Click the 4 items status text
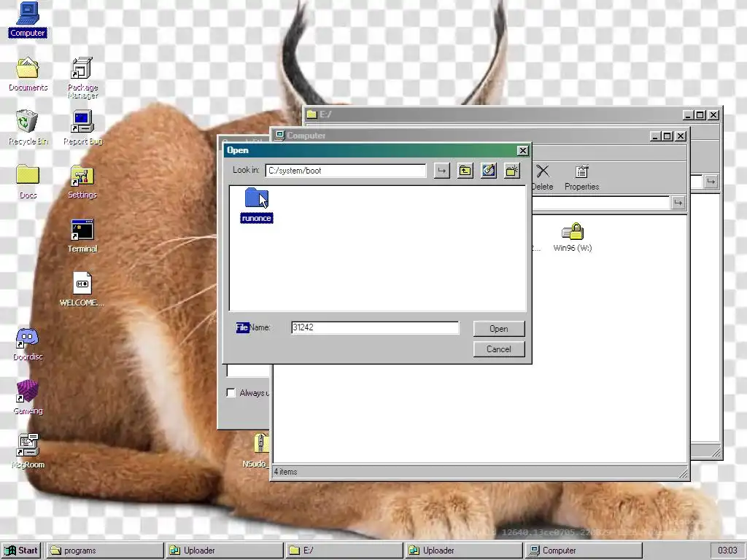This screenshot has width=747, height=560. click(286, 472)
